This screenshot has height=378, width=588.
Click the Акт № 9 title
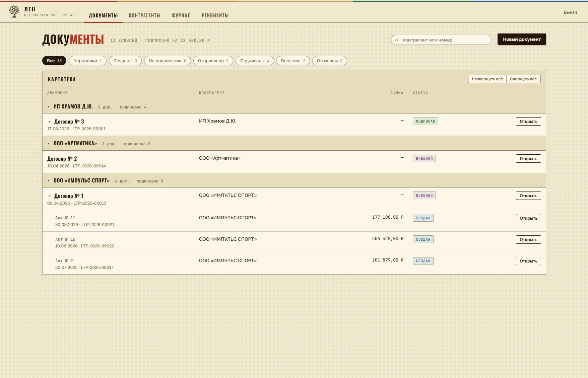pos(64,261)
